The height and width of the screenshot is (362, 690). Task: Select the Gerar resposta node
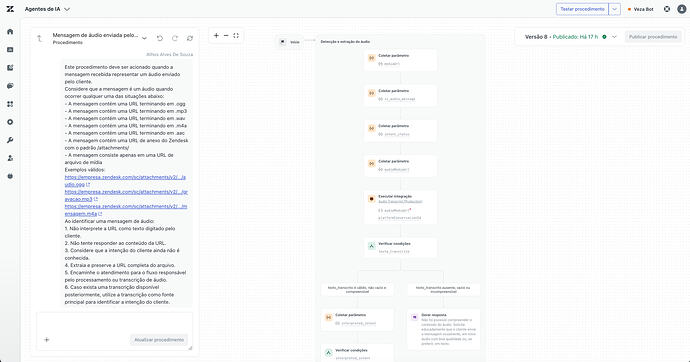pyautogui.click(x=444, y=329)
